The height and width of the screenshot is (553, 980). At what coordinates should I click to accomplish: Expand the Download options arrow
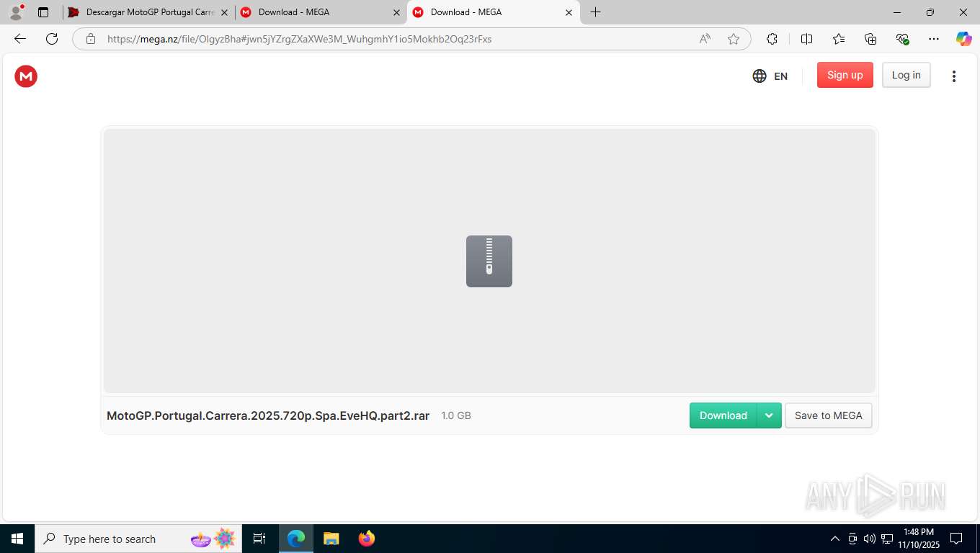769,415
